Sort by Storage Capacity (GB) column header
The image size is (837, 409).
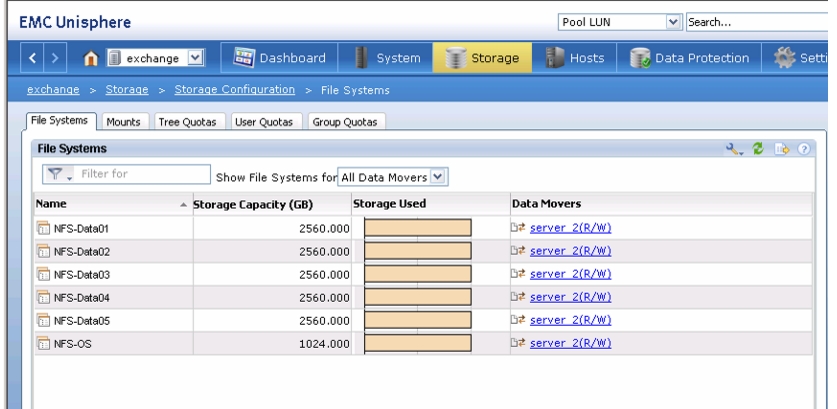(x=271, y=204)
